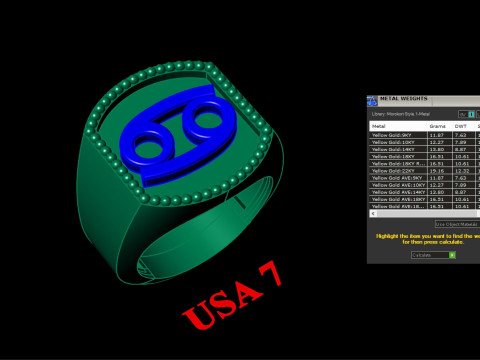Select the Metal Weights tab title
Viewport: 480px width, 360px height.
pyautogui.click(x=404, y=99)
